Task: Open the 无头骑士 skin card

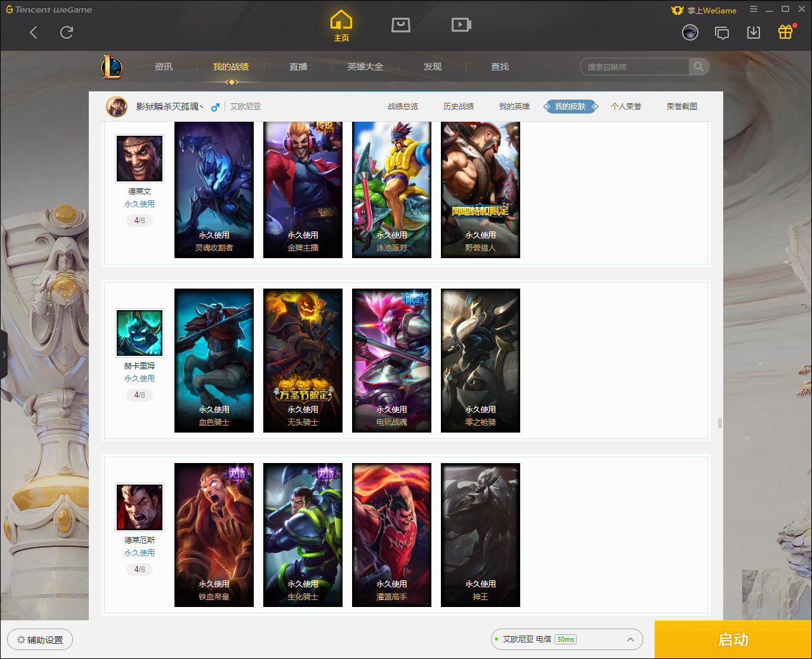Action: pos(303,360)
